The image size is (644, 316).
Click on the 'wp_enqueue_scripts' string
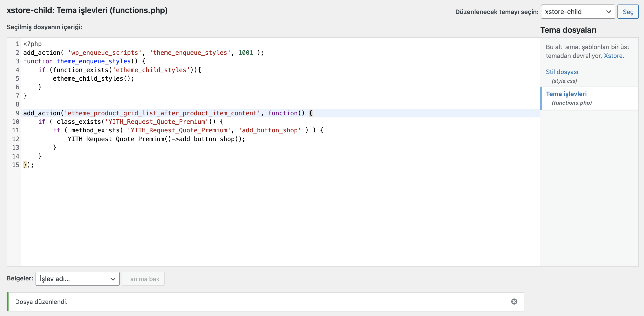click(x=104, y=53)
